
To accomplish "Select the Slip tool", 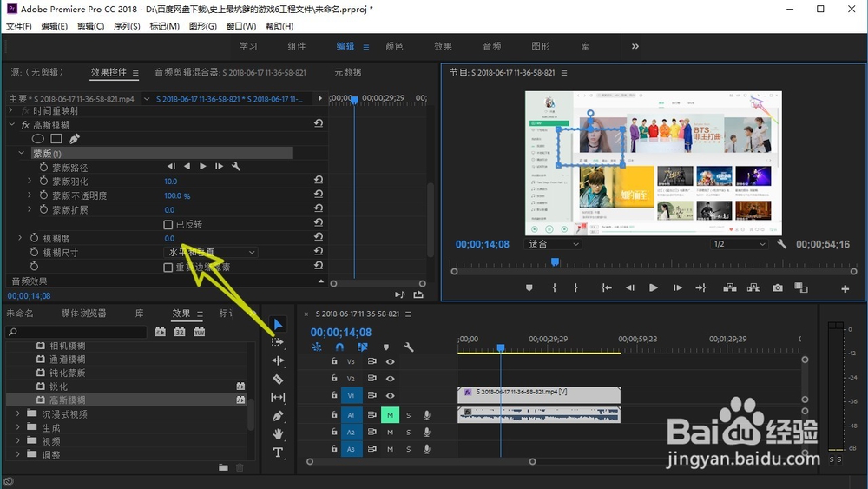I will point(278,398).
